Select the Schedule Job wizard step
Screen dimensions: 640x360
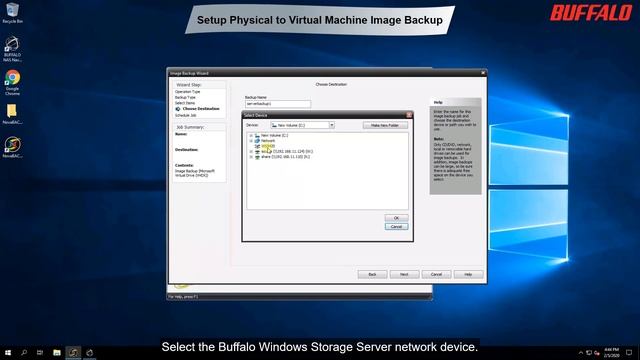click(186, 116)
